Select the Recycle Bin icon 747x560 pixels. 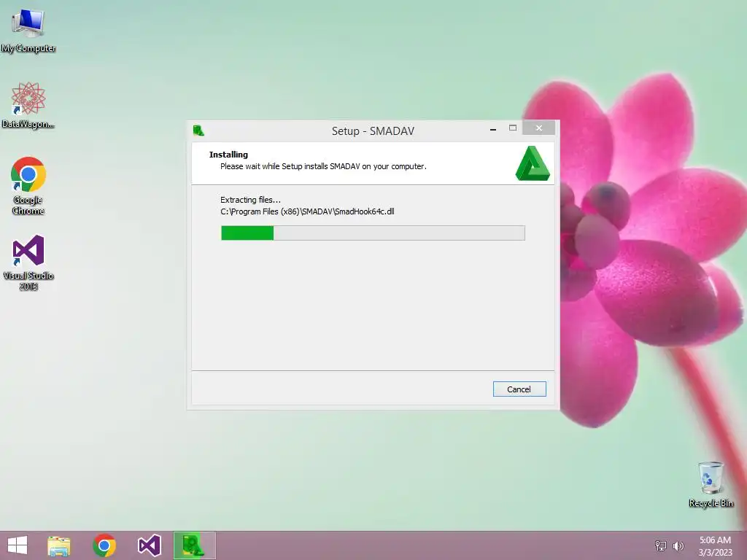[x=711, y=484]
